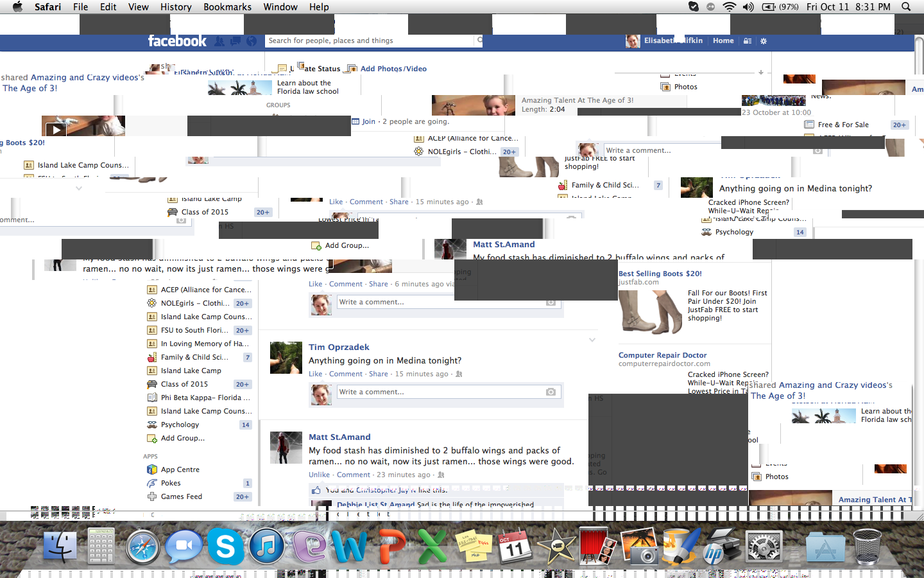
Task: Launch iPhoto from the Dock
Action: 639,547
